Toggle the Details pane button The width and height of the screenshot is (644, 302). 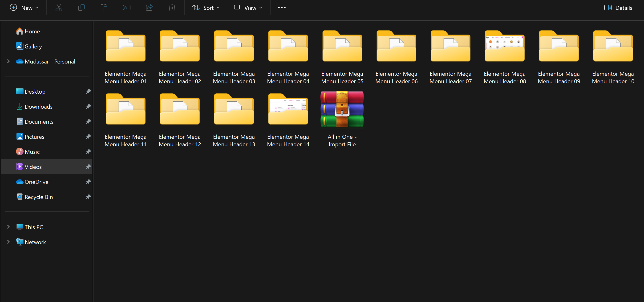click(618, 8)
